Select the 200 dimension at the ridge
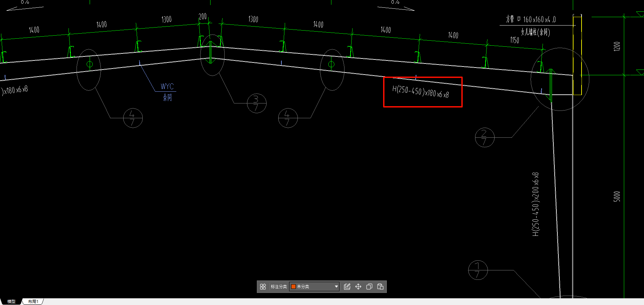 (x=202, y=16)
